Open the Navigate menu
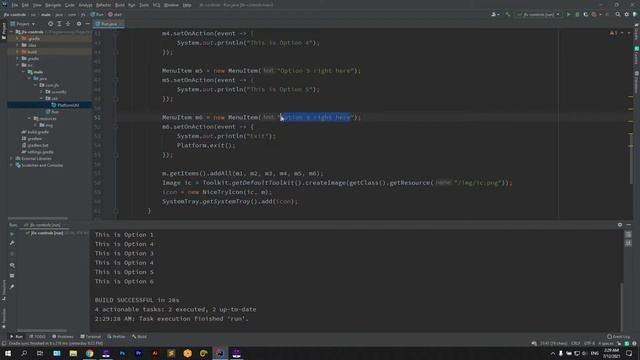 click(x=53, y=5)
